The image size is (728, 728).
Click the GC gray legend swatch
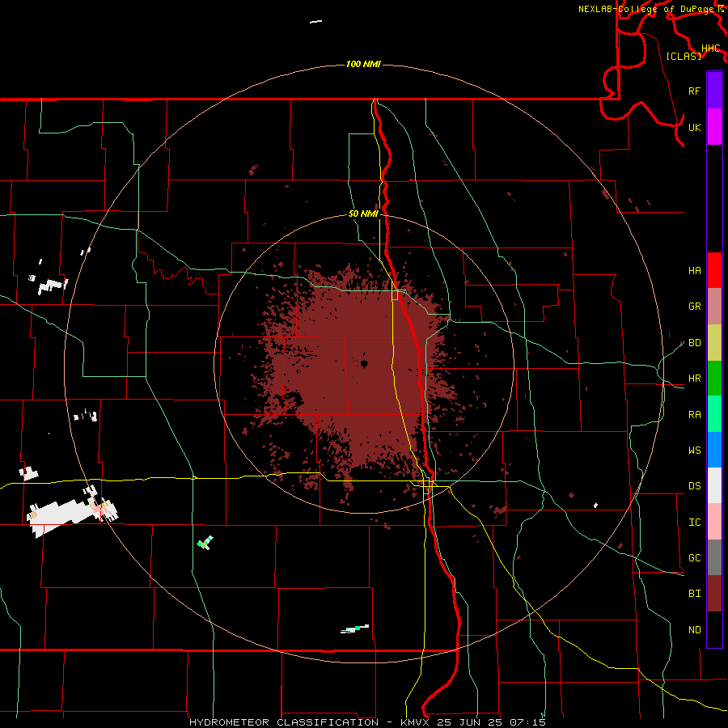coord(714,557)
